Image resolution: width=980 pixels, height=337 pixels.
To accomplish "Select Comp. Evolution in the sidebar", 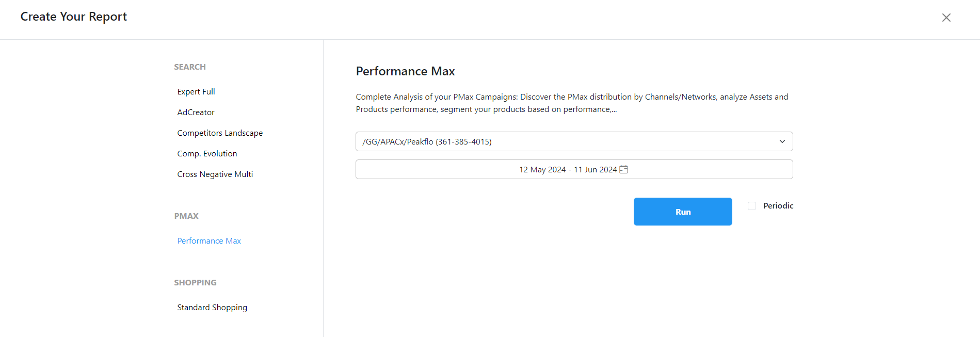I will [207, 153].
